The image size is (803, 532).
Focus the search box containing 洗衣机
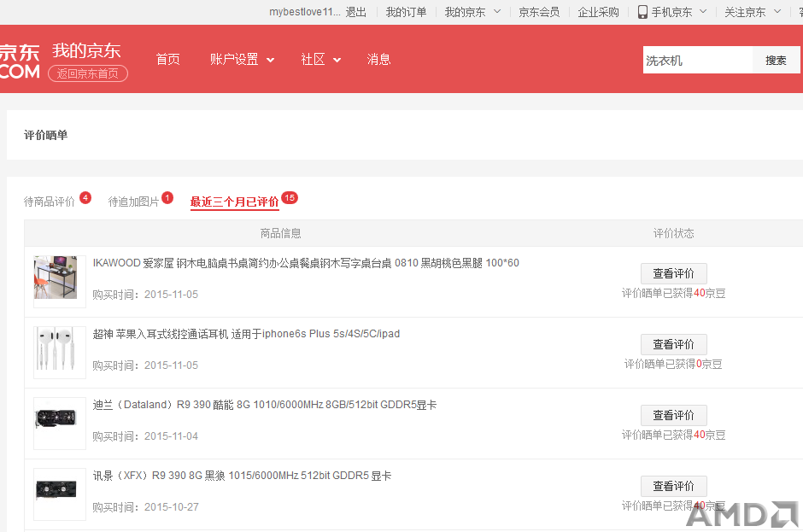[698, 60]
